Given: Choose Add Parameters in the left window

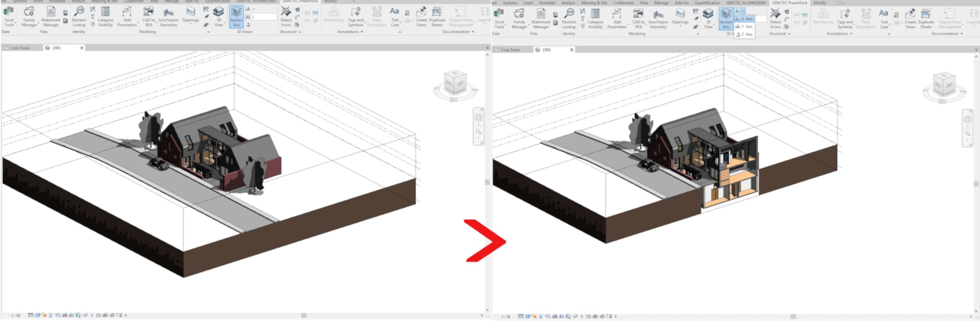Looking at the screenshot, I should 127,16.
